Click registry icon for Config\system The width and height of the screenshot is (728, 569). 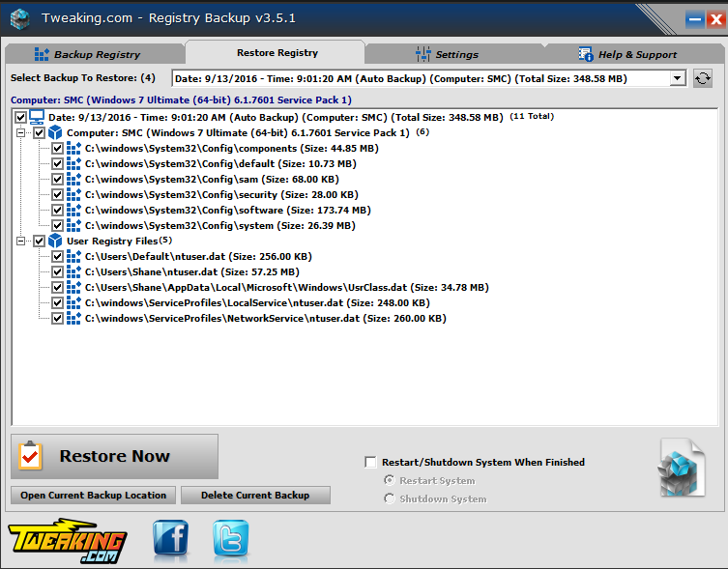click(73, 225)
